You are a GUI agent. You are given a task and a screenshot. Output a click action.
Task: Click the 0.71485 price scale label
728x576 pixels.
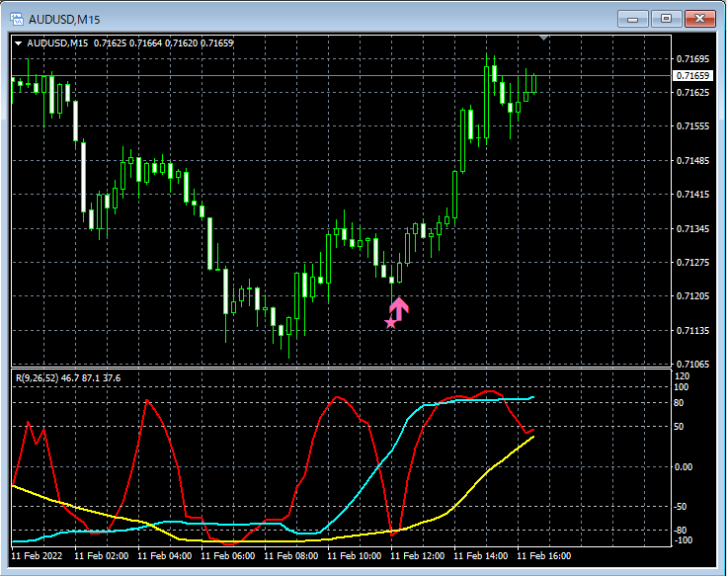point(692,161)
